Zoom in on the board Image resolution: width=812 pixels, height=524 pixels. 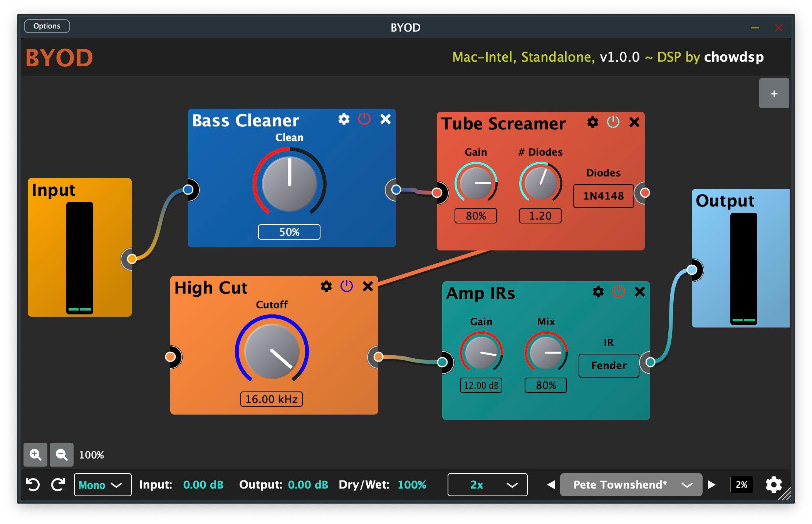tap(35, 455)
